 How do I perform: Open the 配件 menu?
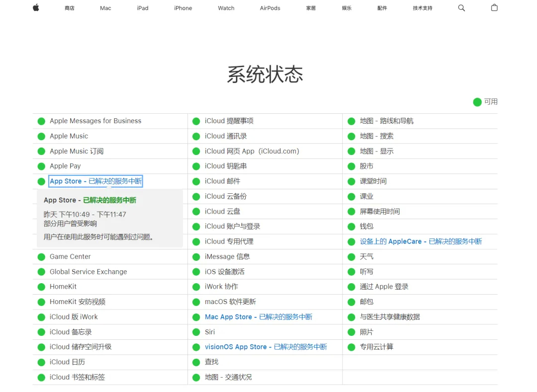pos(382,8)
